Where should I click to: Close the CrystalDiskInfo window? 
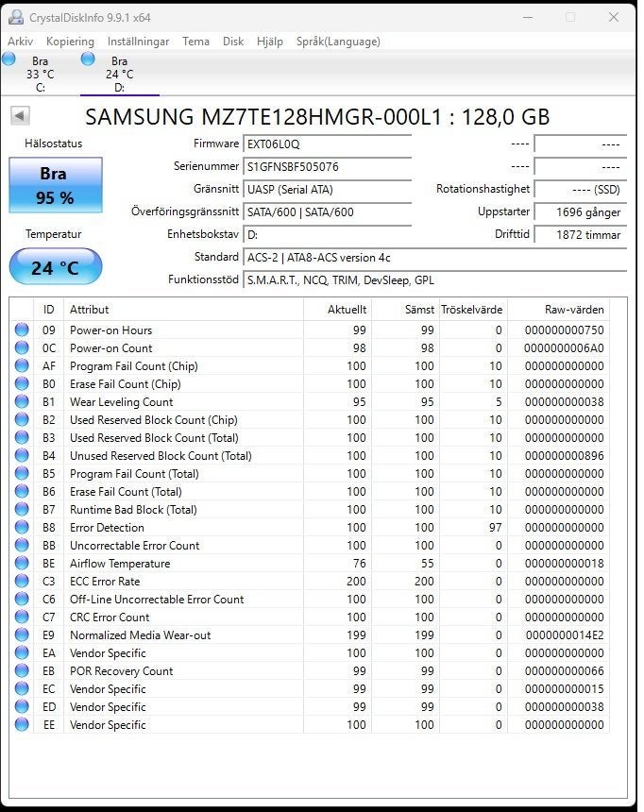point(614,18)
